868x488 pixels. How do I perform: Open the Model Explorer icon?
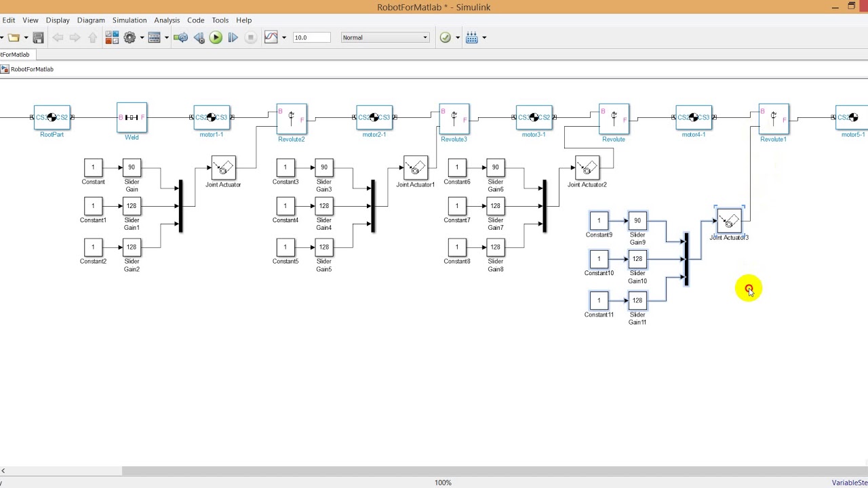(154, 38)
